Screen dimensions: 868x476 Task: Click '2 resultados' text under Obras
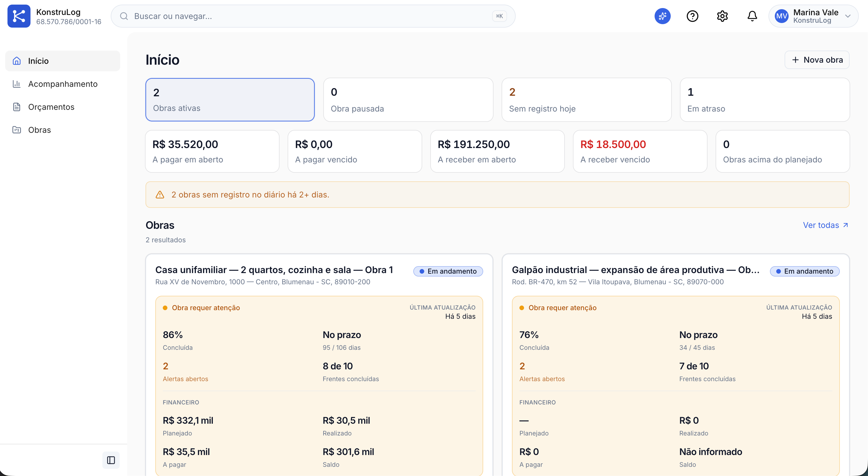(165, 240)
